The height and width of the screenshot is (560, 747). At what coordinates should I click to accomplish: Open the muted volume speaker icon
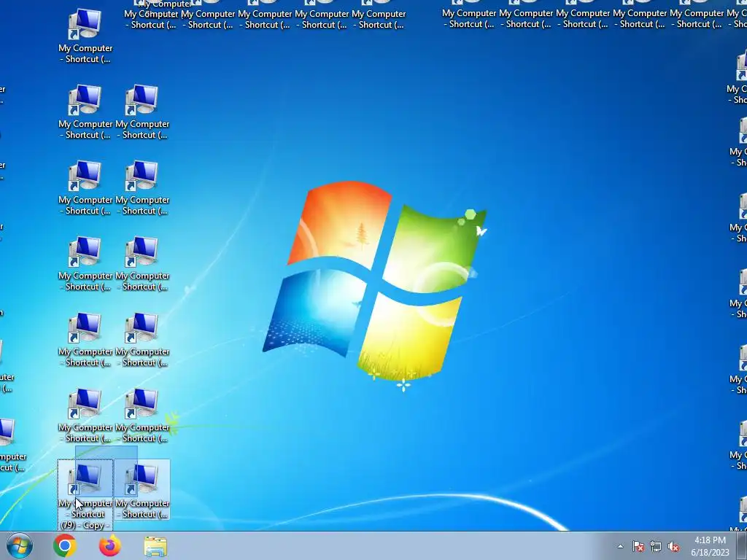pos(673,547)
